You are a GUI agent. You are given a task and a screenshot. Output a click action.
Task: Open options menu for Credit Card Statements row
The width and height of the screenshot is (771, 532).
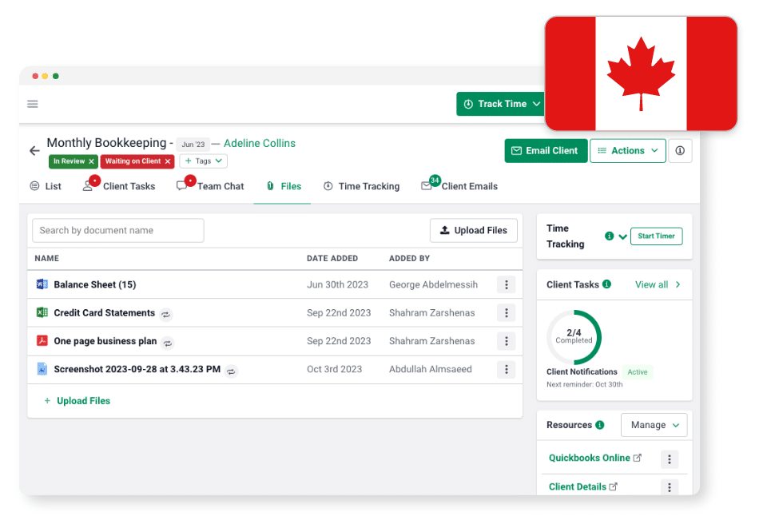click(x=507, y=312)
